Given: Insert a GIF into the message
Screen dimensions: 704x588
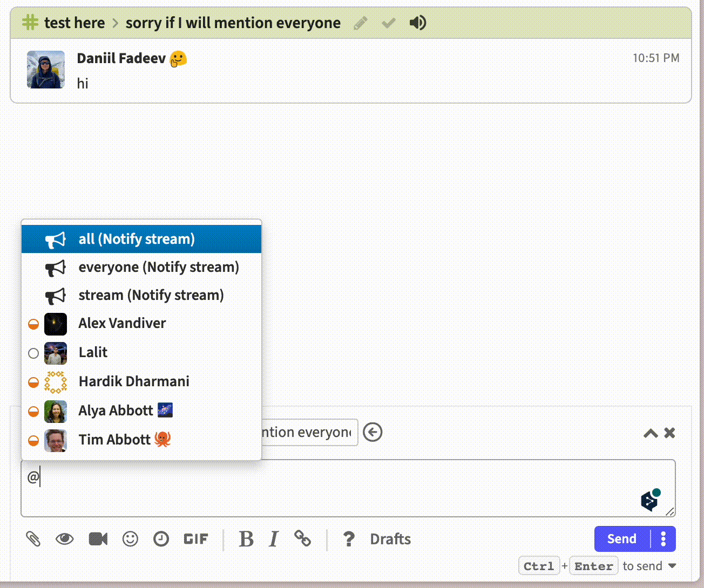Looking at the screenshot, I should pos(195,539).
